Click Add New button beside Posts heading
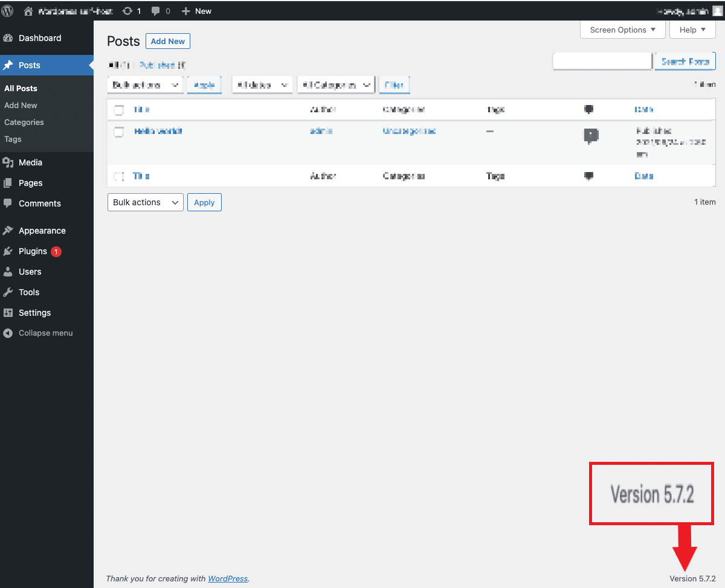 tap(168, 41)
